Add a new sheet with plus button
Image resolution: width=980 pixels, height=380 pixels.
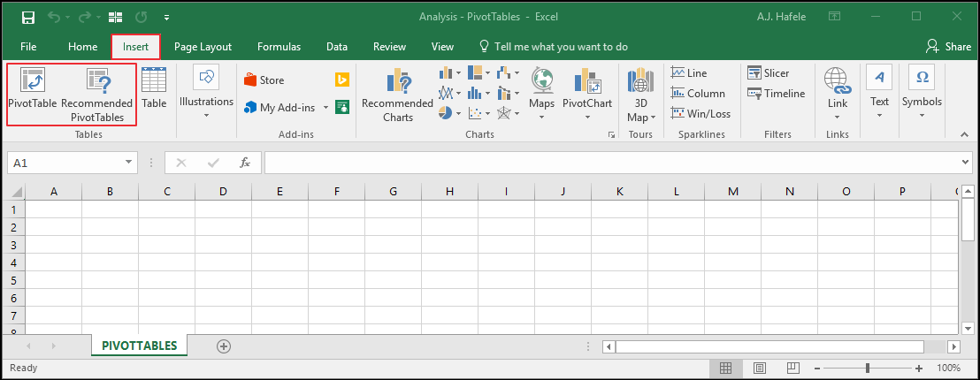coord(224,346)
